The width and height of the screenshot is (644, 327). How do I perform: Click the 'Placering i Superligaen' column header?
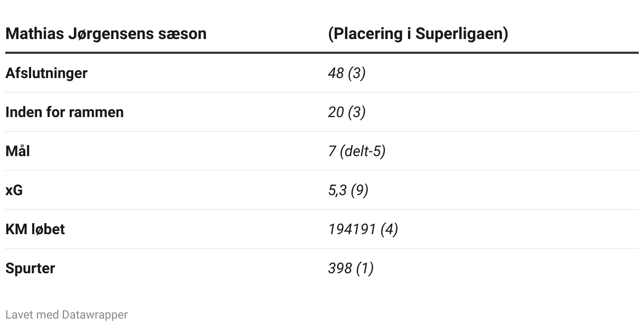(x=418, y=34)
